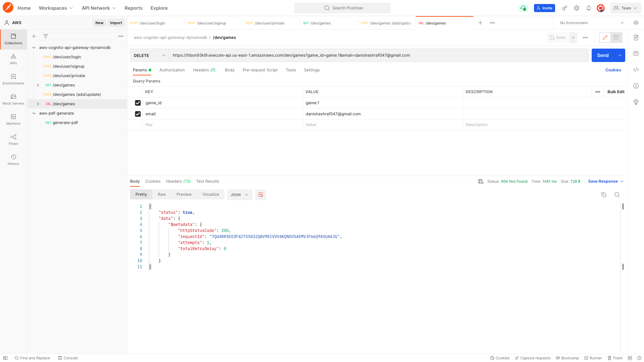
Task: Click the response body vertical scrollbar
Action: 623,235
